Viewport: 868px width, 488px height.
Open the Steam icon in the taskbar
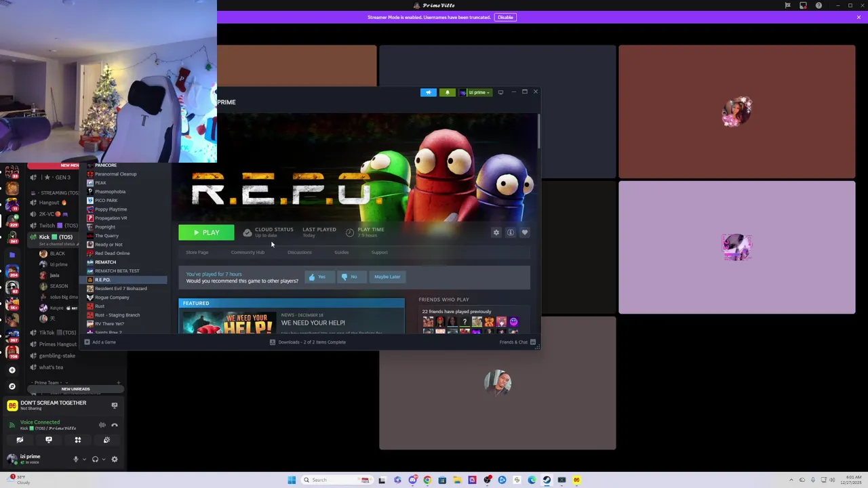[547, 480]
